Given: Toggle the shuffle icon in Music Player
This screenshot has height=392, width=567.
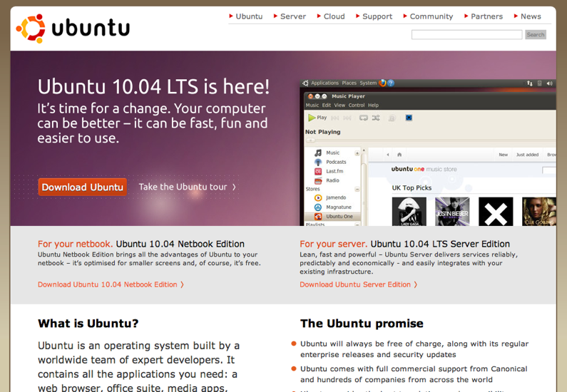Looking at the screenshot, I should [x=376, y=118].
